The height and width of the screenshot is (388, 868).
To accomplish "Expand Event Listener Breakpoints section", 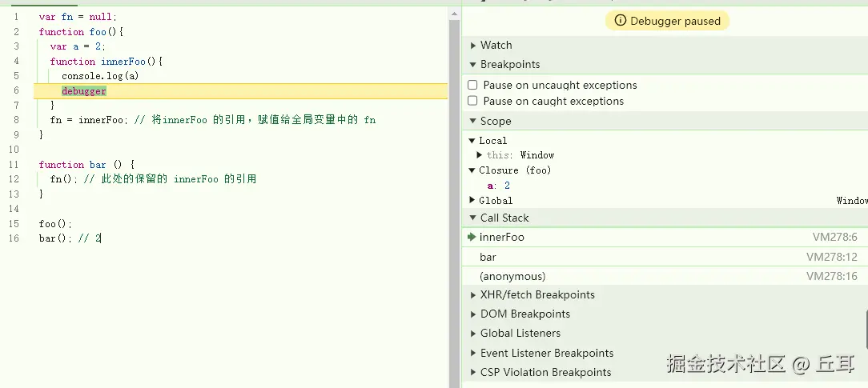I will (473, 353).
